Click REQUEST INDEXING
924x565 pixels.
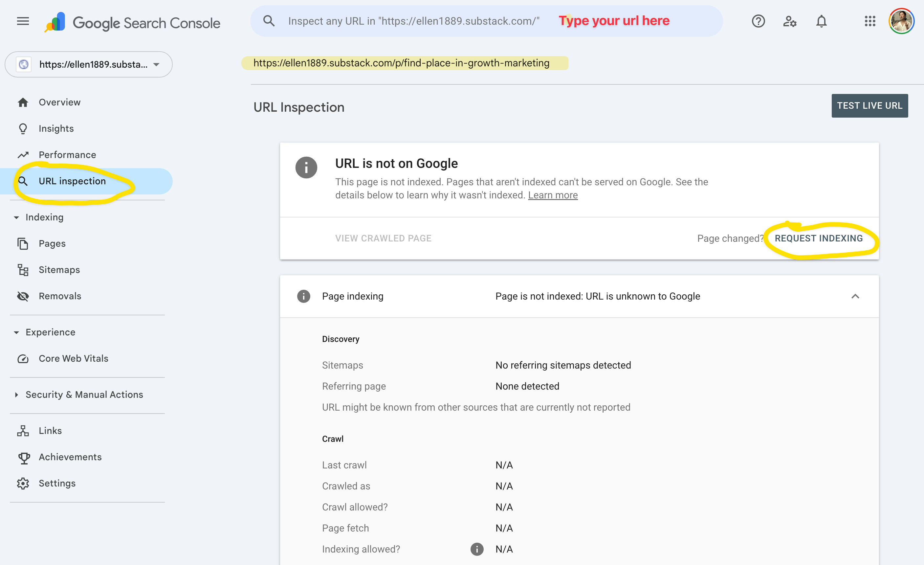point(819,238)
